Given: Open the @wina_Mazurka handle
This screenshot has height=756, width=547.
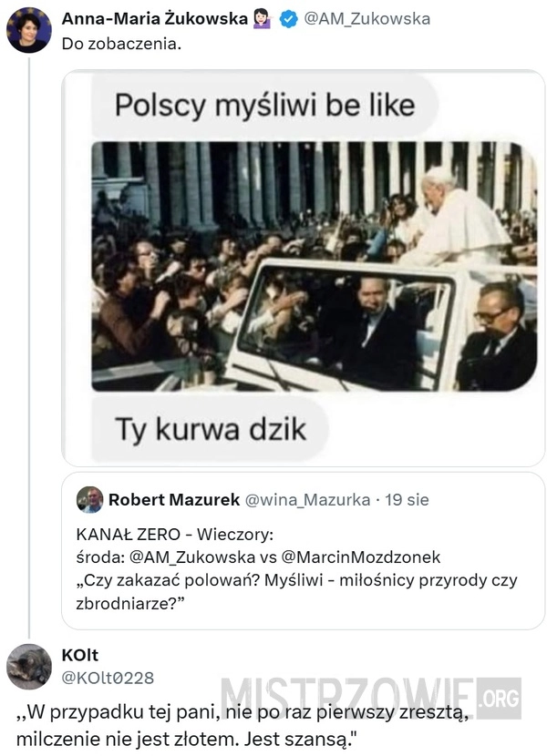Looking at the screenshot, I should [x=307, y=500].
